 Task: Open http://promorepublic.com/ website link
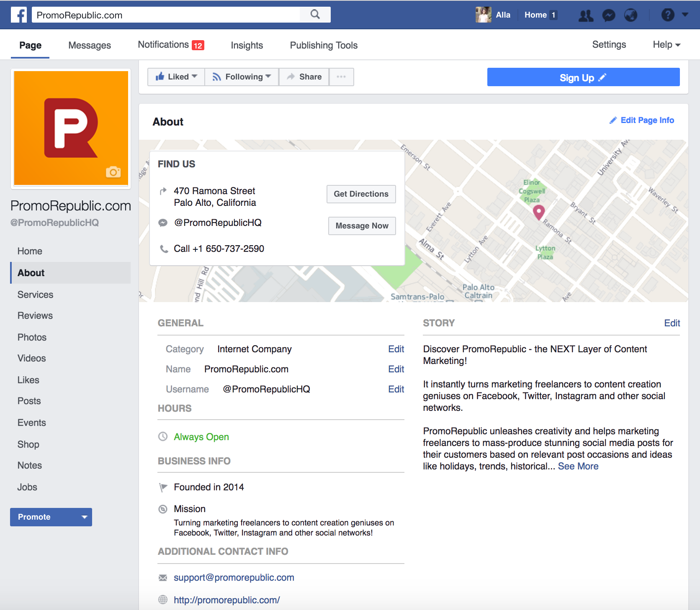pos(226,600)
